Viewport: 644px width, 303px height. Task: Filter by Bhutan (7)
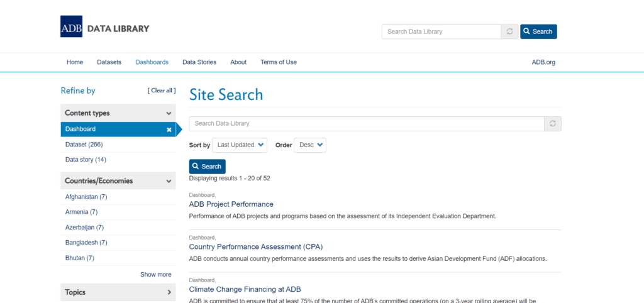coord(80,258)
